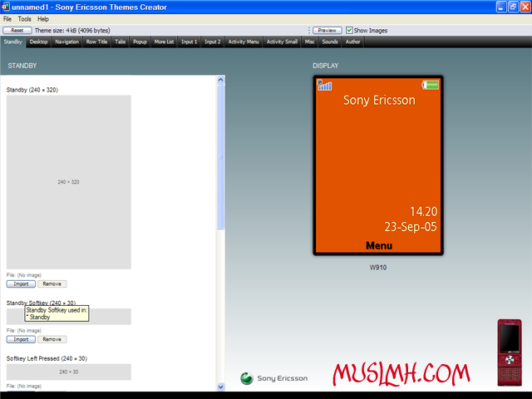Click the W910 model label

[378, 268]
